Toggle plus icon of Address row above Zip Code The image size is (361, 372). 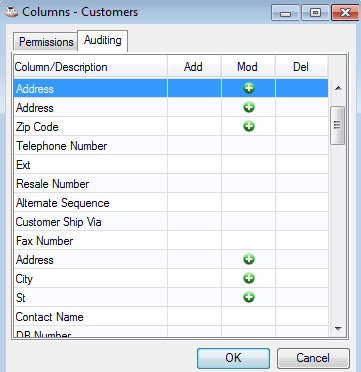(249, 107)
